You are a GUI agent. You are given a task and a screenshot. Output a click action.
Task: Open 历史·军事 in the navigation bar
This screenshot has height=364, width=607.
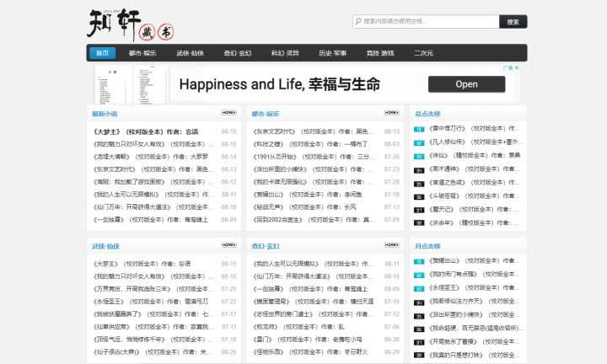pos(332,53)
